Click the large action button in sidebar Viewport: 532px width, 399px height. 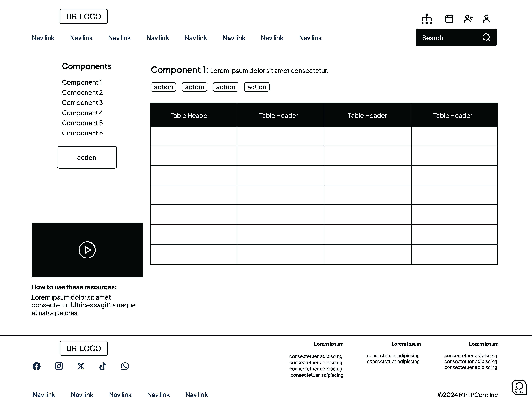[x=87, y=157]
